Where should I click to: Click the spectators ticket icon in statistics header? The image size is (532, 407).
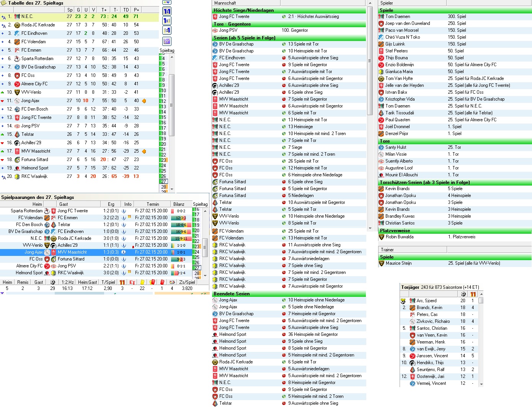172,282
